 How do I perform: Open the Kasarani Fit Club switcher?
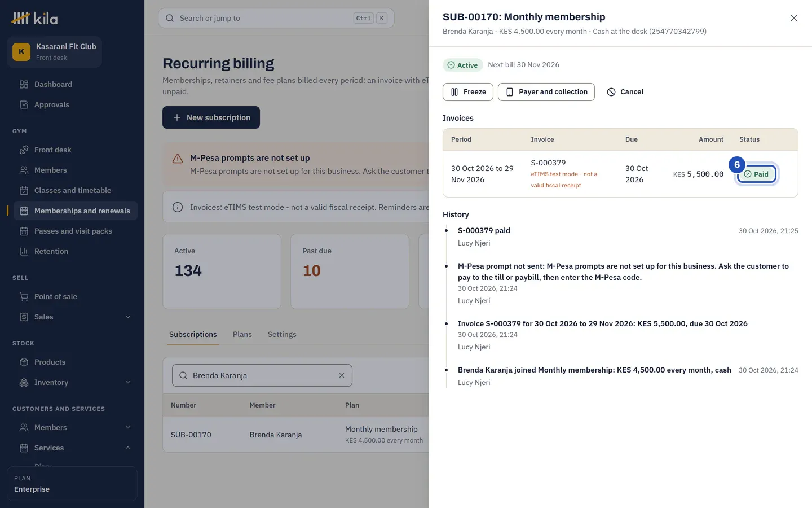[55, 51]
